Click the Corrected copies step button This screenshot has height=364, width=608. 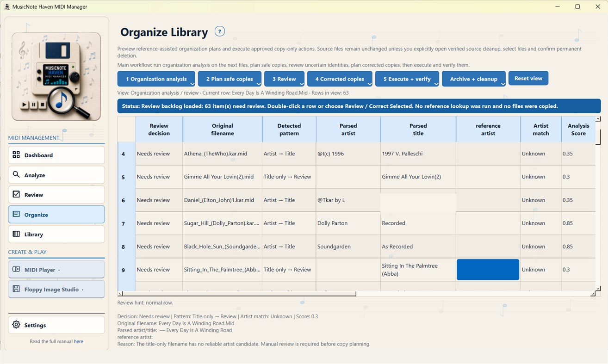(340, 79)
